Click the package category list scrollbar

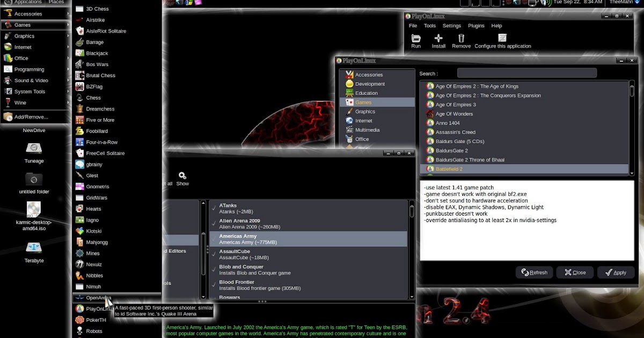203,249
